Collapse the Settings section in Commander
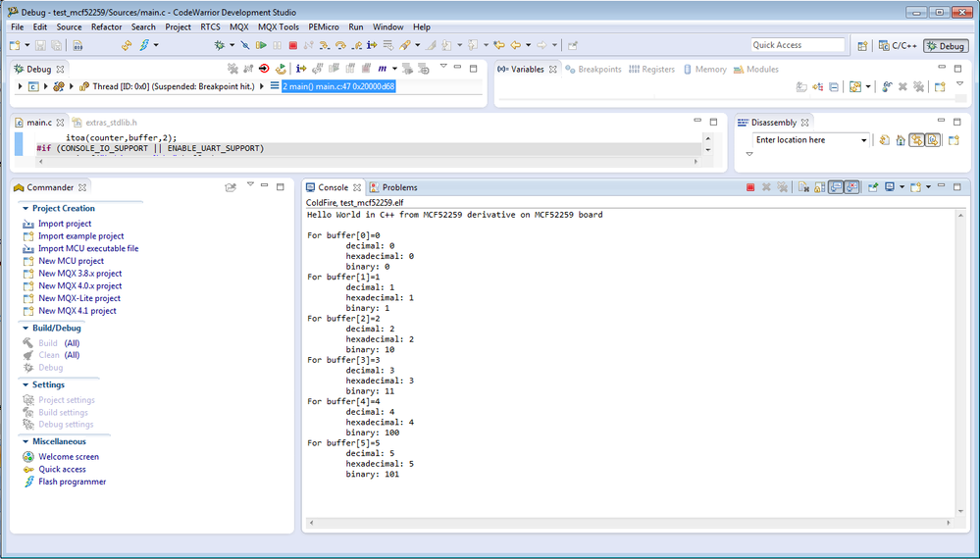This screenshot has height=560, width=980. 25,384
